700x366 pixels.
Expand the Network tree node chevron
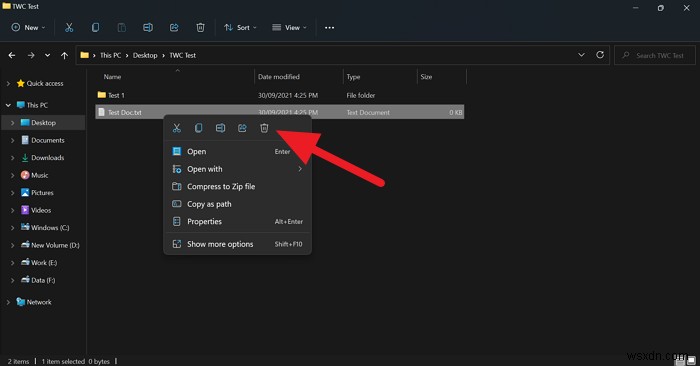pyautogui.click(x=8, y=302)
